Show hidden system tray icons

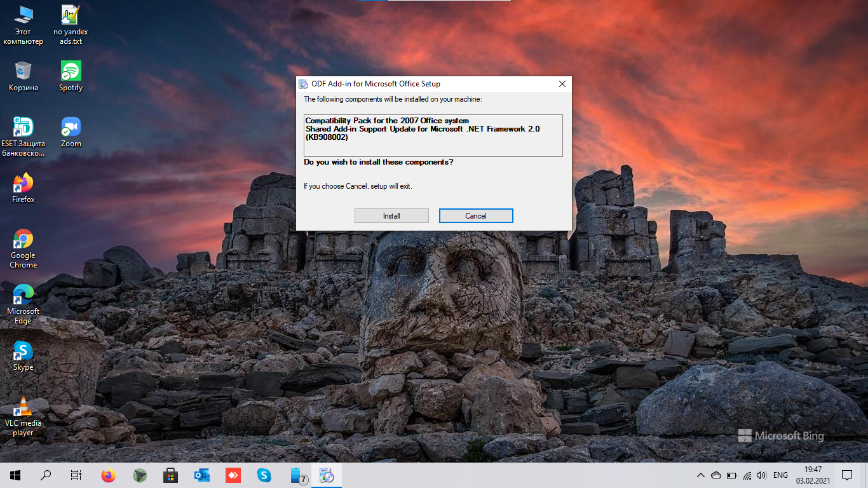point(701,475)
